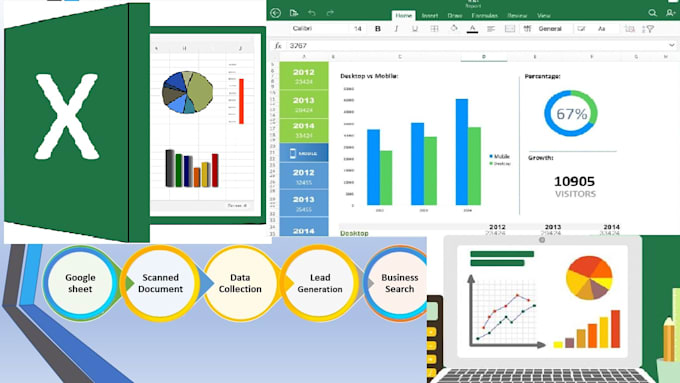Click the Business Search circle
Screen dimensions: 680x383
[x=397, y=283]
